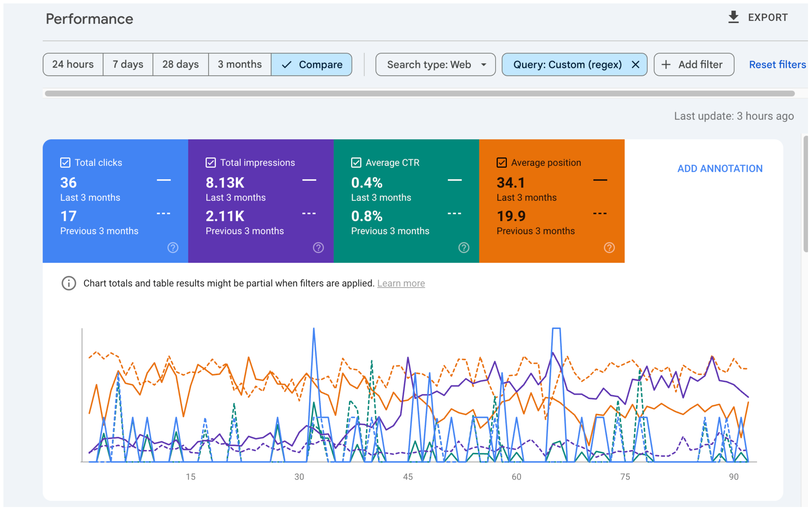Select the 7 days date range
The height and width of the screenshot is (511, 812).
point(128,64)
